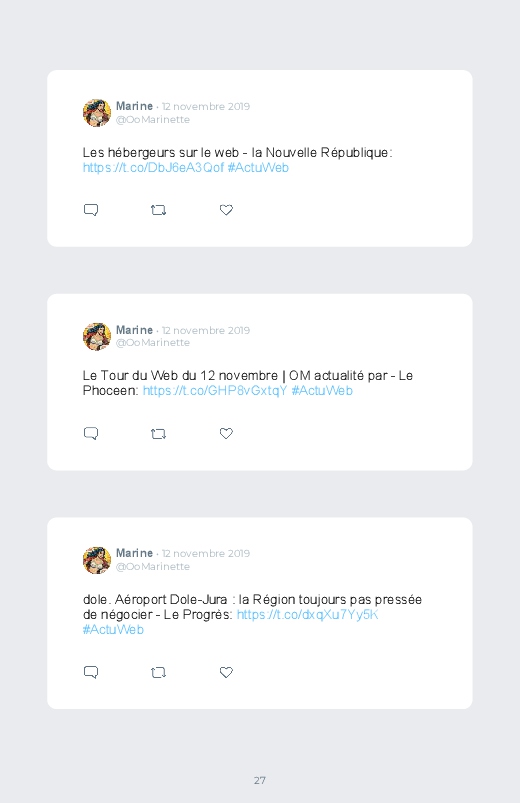520x803 pixels.
Task: Open Marine's avatar in the first tweet
Action: pos(97,113)
